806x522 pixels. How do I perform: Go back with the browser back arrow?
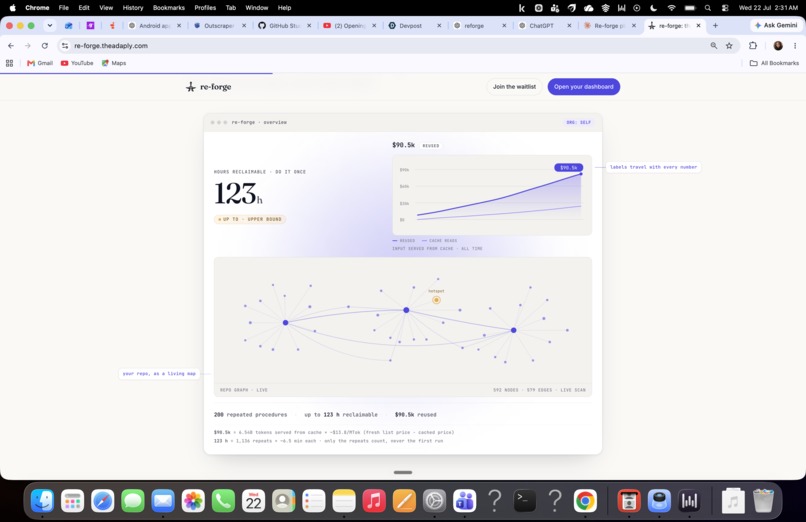point(11,46)
